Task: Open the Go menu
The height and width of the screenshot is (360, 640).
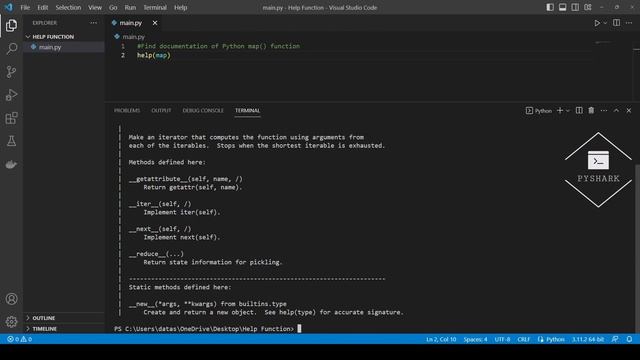Action: click(x=113, y=7)
